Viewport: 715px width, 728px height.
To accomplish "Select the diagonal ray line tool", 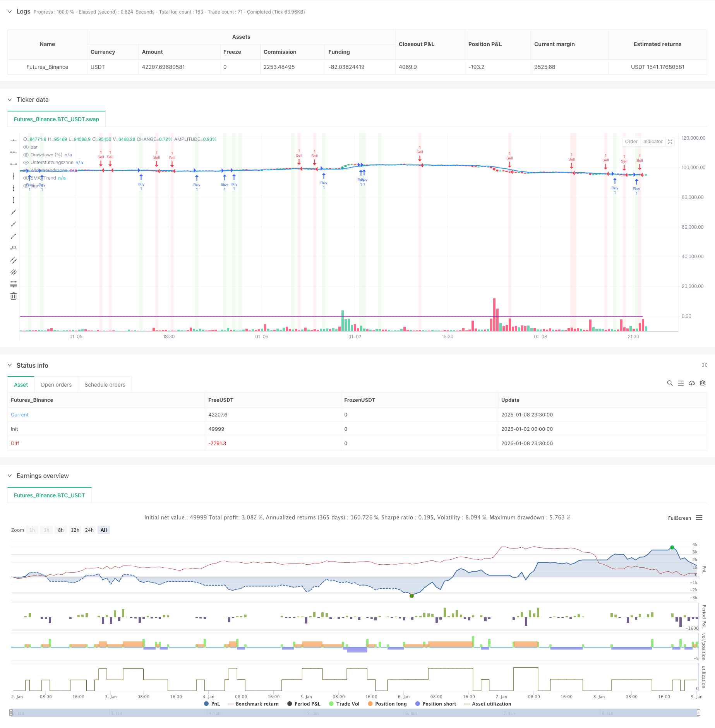I will coord(14,224).
